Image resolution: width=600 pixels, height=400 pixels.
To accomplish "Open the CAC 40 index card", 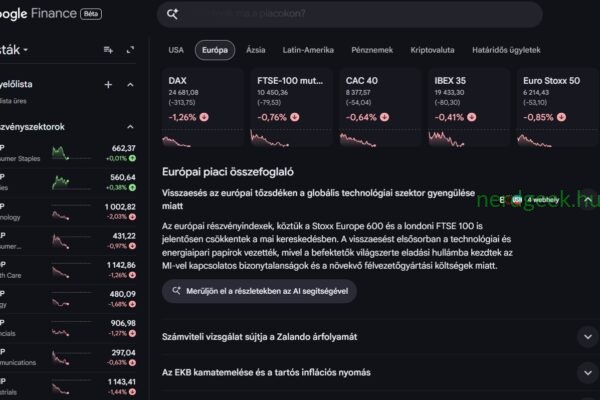I will [380, 108].
